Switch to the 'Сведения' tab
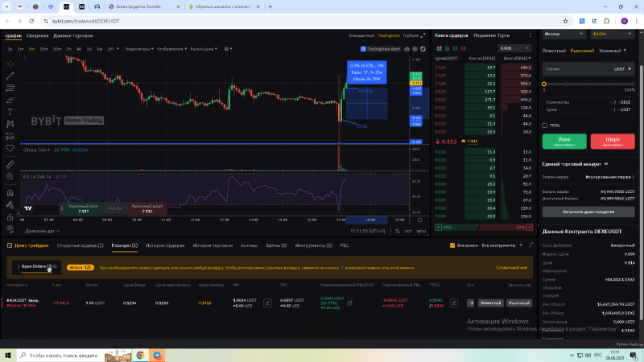The height and width of the screenshot is (362, 644). 37,35
